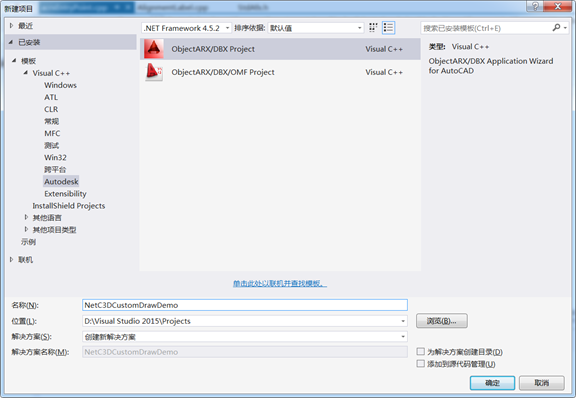The image size is (576, 398).
Task: Select the Win32 template category
Action: (x=55, y=158)
